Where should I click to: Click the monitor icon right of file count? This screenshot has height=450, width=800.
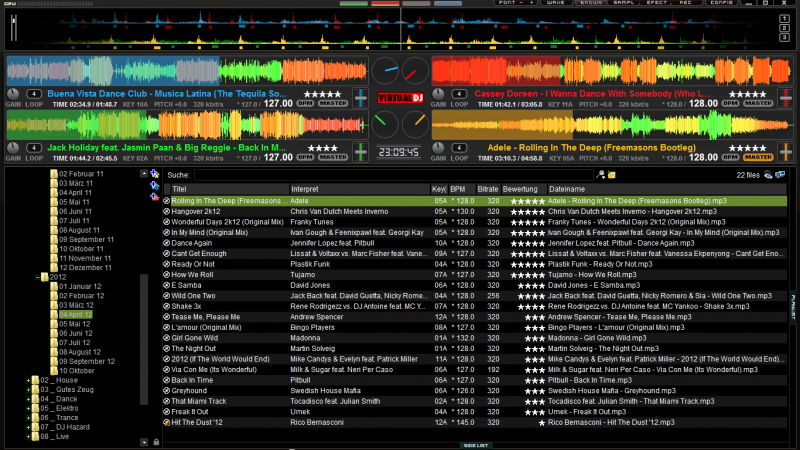pos(780,175)
